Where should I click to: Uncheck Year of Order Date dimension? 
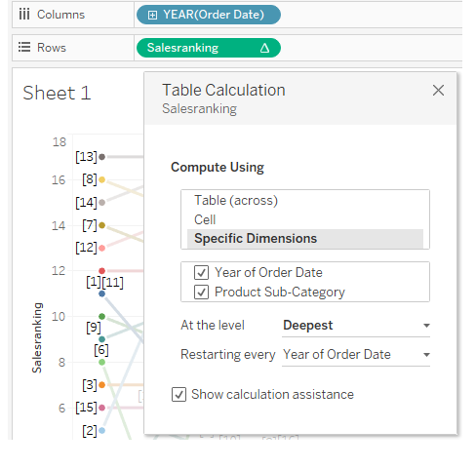(201, 272)
